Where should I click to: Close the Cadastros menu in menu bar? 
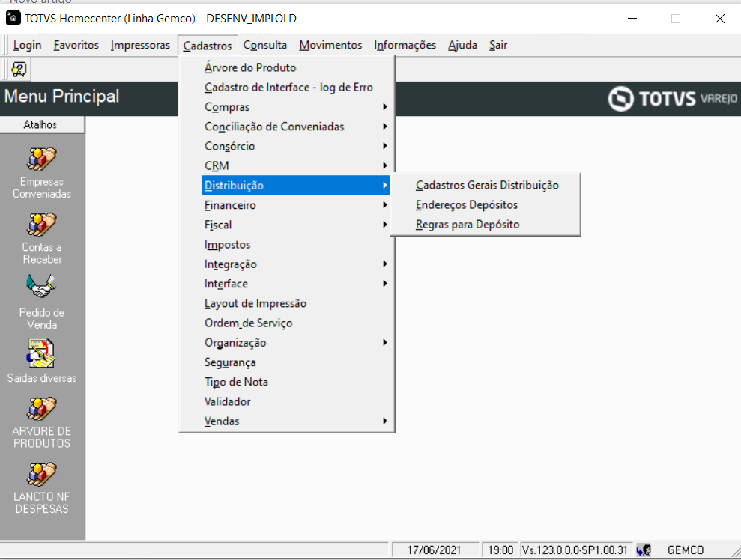click(208, 46)
